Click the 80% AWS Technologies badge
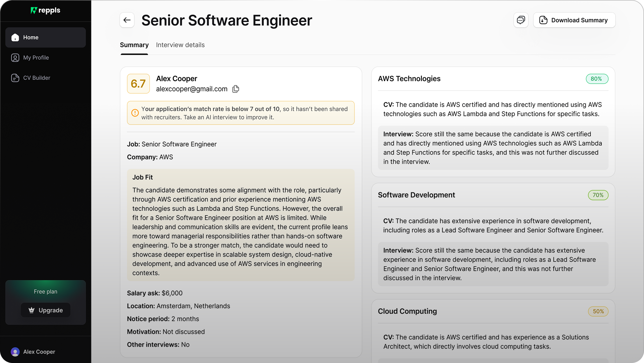Screen dimensions: 644x363 [597, 79]
